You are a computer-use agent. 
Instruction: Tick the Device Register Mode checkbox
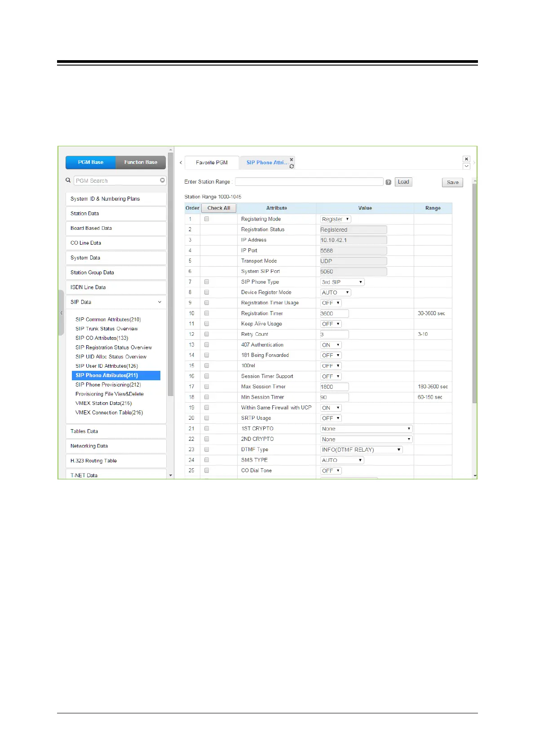click(207, 292)
